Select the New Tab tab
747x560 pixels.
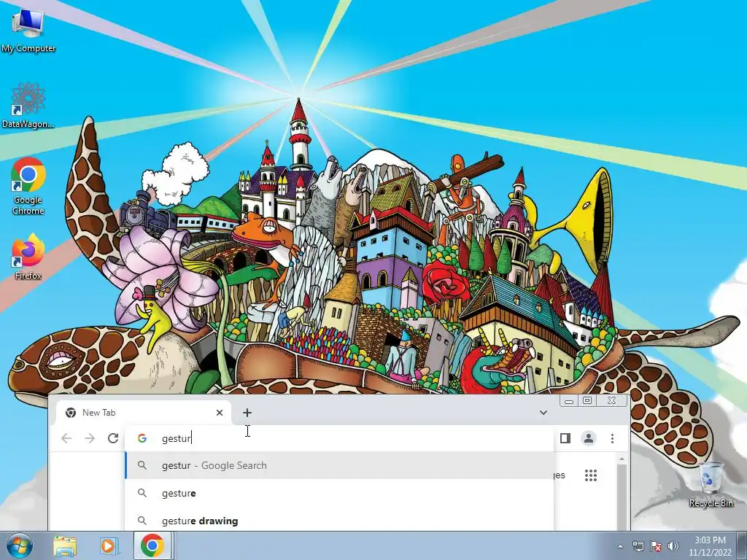(143, 413)
